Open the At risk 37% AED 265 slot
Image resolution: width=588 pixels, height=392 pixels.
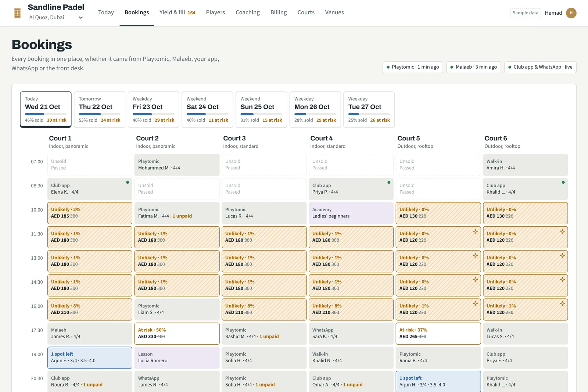click(x=438, y=334)
